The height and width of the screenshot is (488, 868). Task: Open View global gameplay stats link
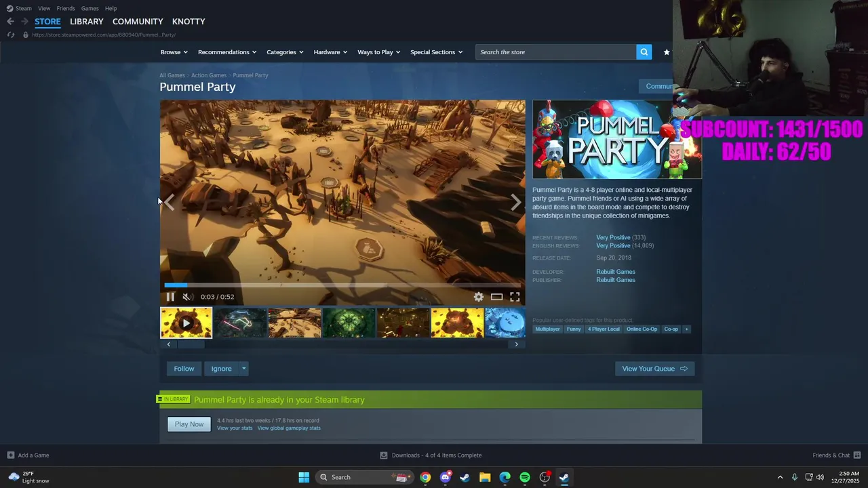(289, 428)
